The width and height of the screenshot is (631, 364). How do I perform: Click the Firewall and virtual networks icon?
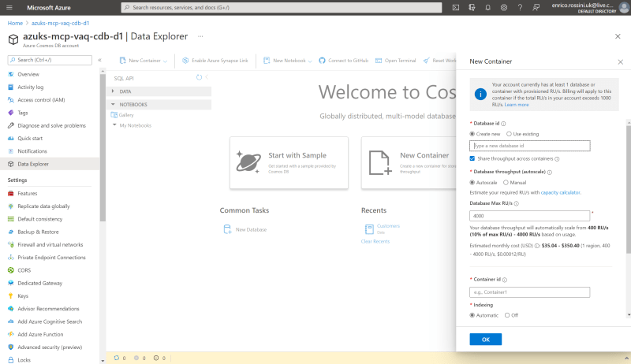coord(11,245)
